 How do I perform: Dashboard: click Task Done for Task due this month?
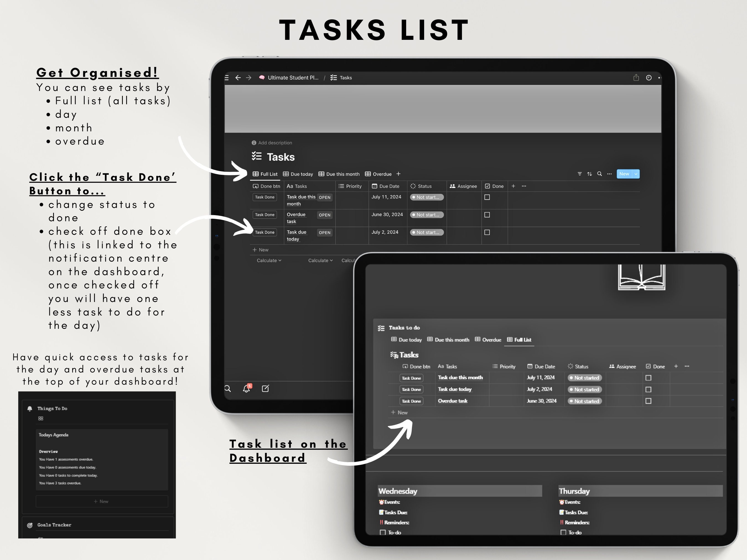point(411,378)
